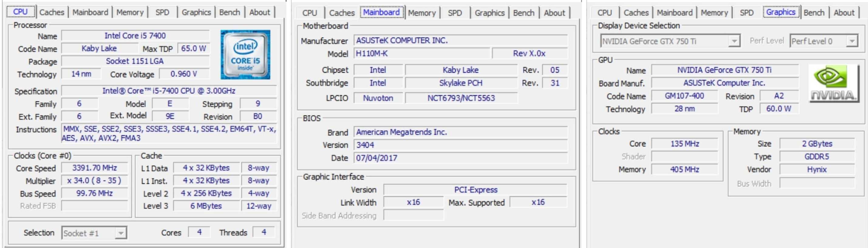Click the Instructions field listing MMX, SSE

click(x=169, y=134)
